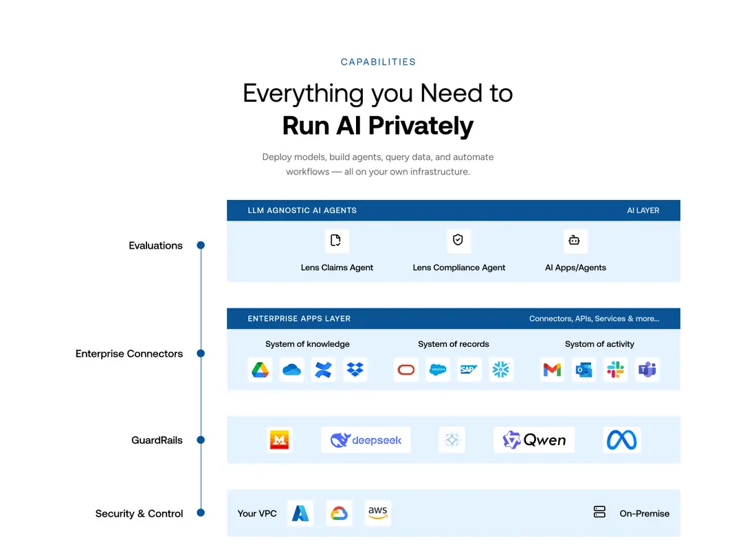Viewport: 756px width, 551px height.
Task: Click the "System of records" heading
Action: 453,344
